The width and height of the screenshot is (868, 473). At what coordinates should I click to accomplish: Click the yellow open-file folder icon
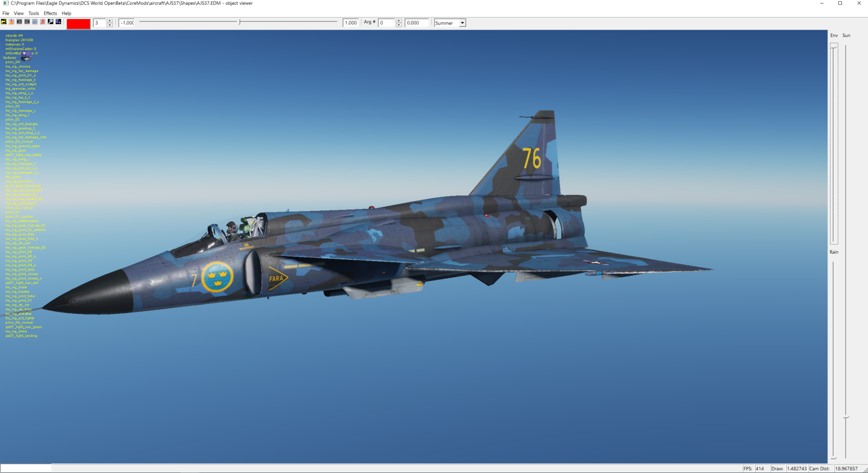tap(4, 22)
